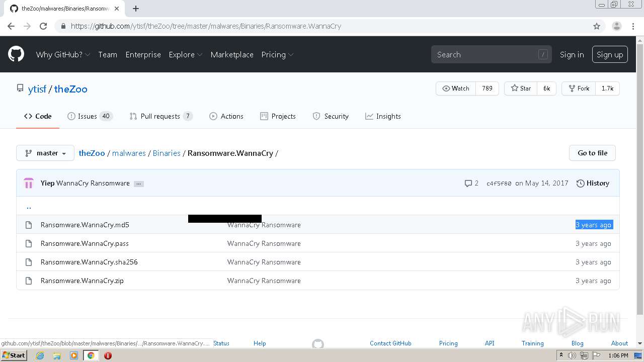
Task: Go to malwares in the breadcrumb
Action: [129, 153]
